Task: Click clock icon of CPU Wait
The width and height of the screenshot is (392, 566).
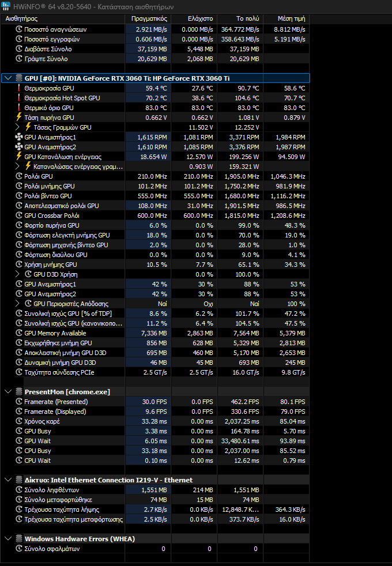Action: [19, 461]
